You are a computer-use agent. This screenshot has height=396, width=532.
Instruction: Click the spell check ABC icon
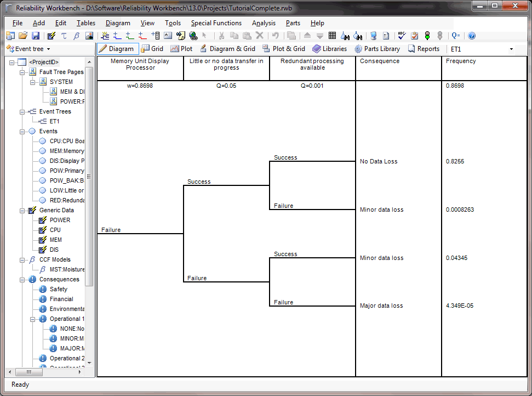click(402, 36)
